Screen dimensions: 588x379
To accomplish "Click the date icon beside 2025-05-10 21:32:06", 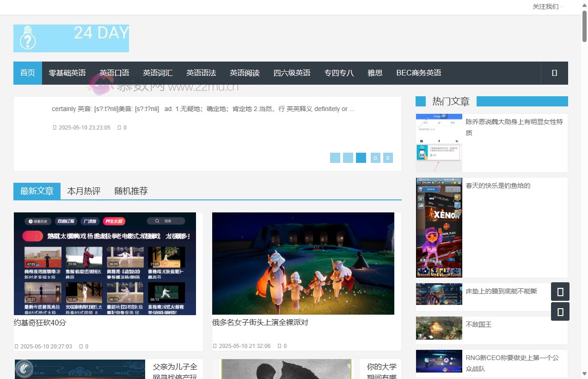I will click(215, 346).
